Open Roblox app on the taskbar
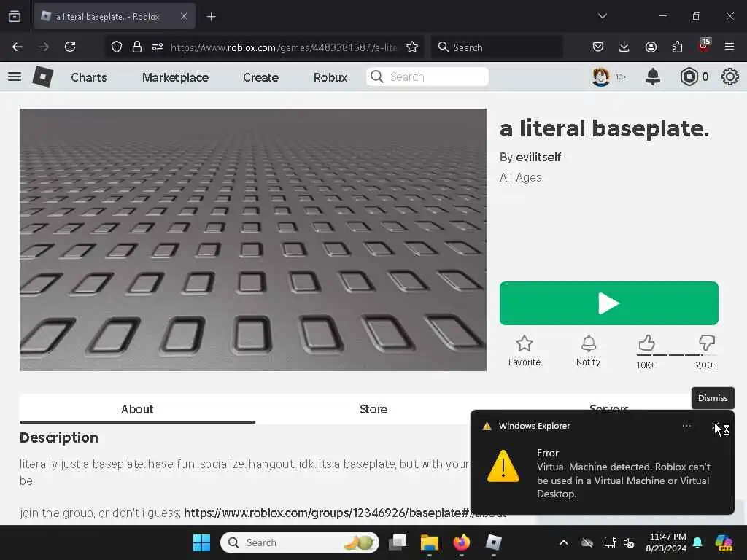Viewport: 747px width, 560px height. click(x=494, y=542)
